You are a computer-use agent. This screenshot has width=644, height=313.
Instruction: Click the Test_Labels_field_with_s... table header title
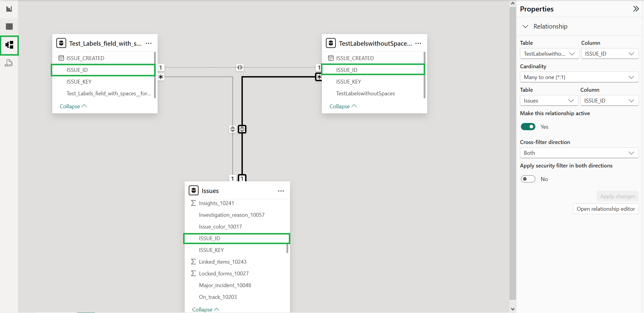tap(105, 43)
